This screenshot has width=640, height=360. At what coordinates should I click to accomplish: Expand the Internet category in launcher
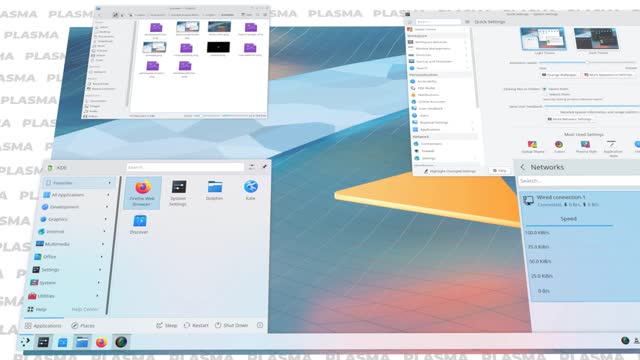click(x=71, y=231)
